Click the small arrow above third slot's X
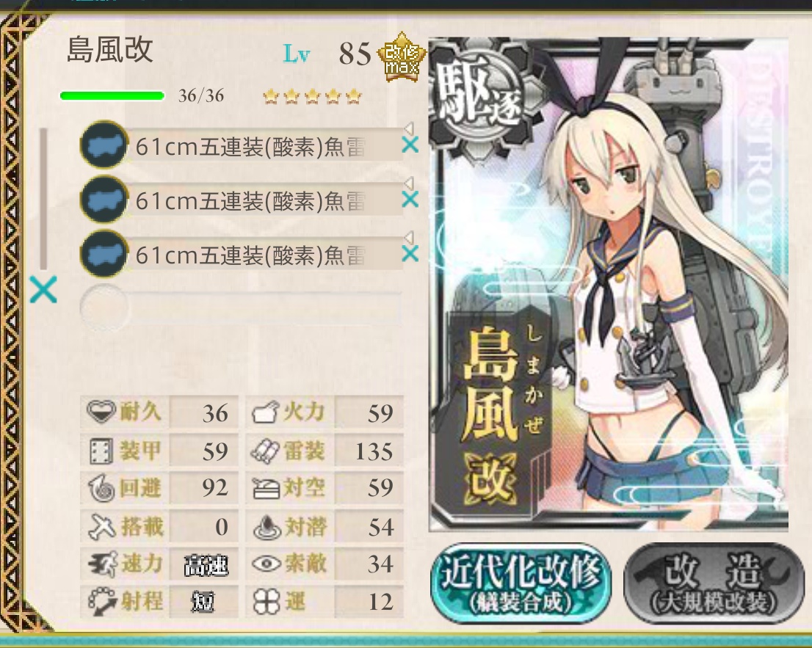This screenshot has height=648, width=812. pyautogui.click(x=409, y=237)
